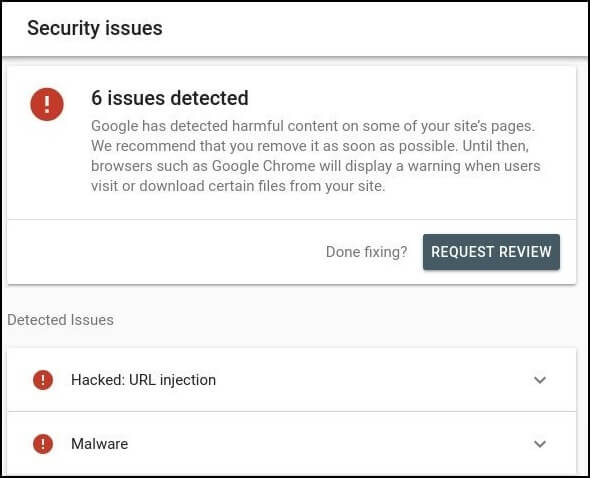Select the Security issues page title
The height and width of the screenshot is (478, 590).
(95, 28)
